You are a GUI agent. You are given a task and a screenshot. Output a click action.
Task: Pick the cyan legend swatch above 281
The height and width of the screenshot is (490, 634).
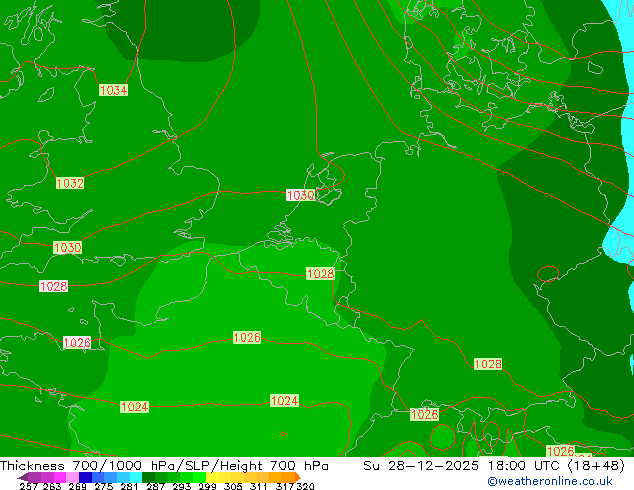click(x=136, y=477)
